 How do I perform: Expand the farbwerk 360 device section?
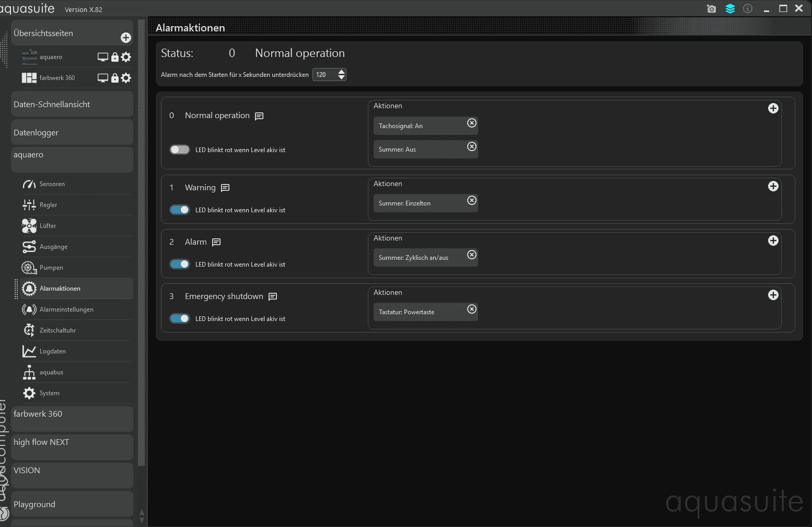point(72,414)
